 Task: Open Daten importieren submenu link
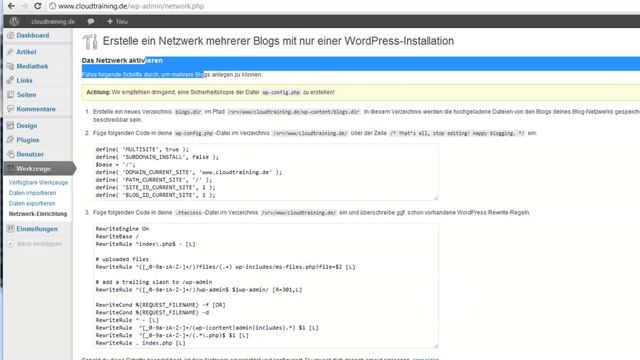(x=32, y=193)
